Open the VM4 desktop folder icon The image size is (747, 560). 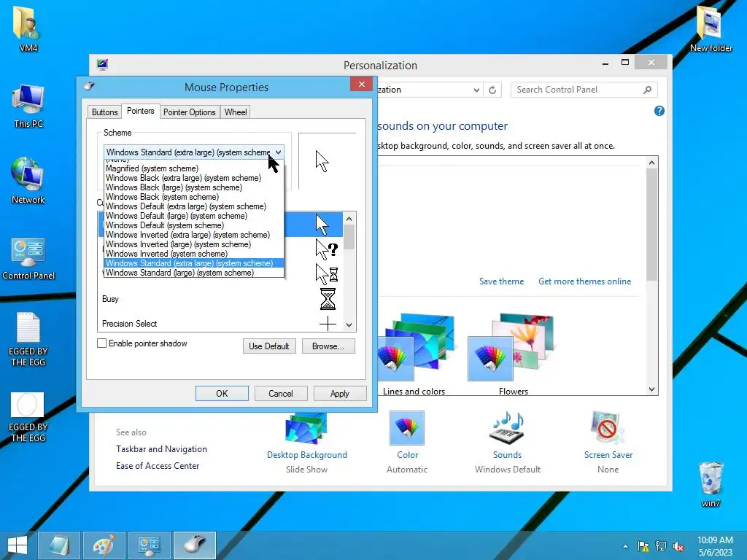tap(28, 28)
